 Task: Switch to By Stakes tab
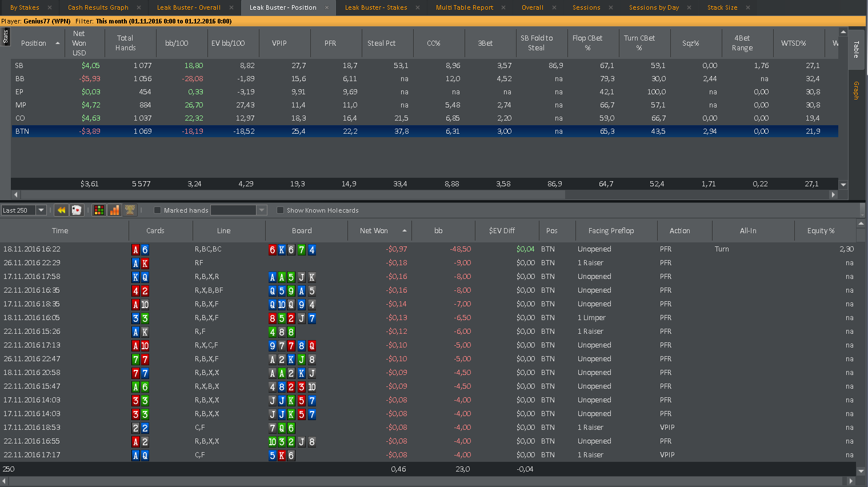coord(25,7)
